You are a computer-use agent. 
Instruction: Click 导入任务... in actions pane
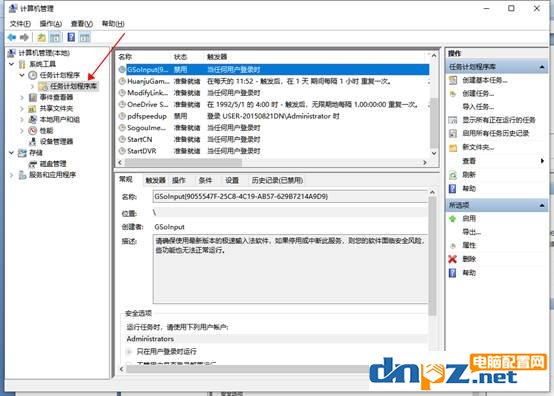[478, 107]
